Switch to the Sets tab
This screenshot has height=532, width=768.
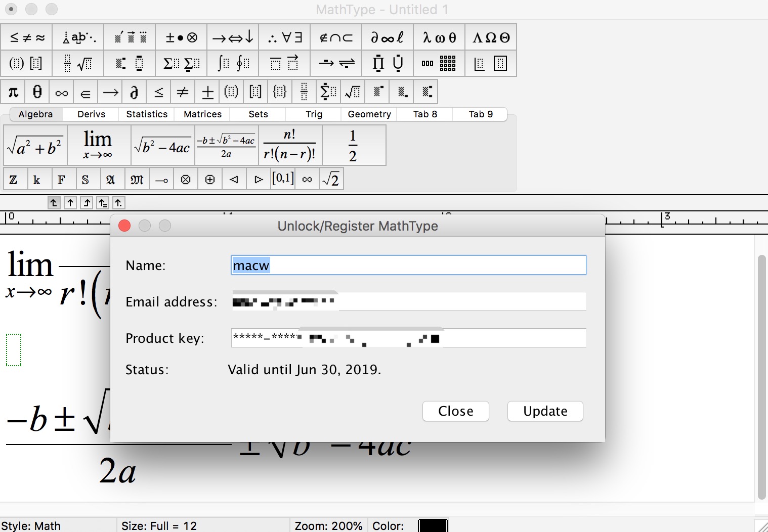point(258,114)
